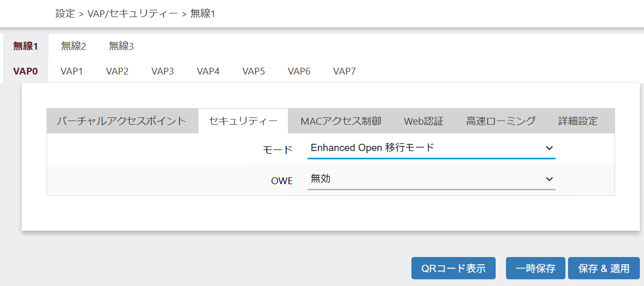Click the 一時保存 button
Viewport: 644px width, 286px height.
(x=535, y=268)
